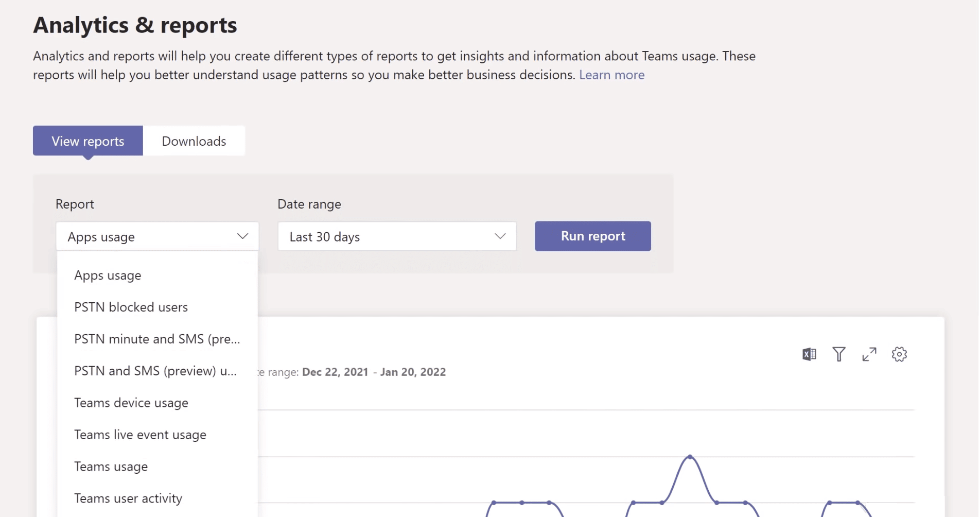The image size is (980, 517).
Task: Select Apps usage from the report list
Action: coord(108,275)
